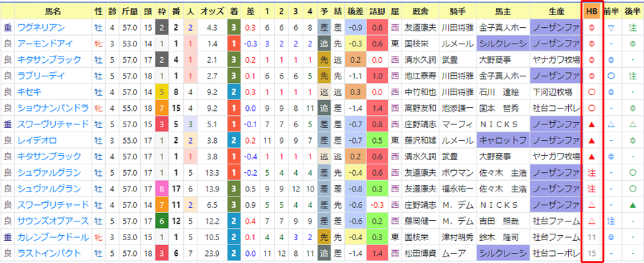
Task: Select trainer cell 高野友和
Action: tap(421, 109)
